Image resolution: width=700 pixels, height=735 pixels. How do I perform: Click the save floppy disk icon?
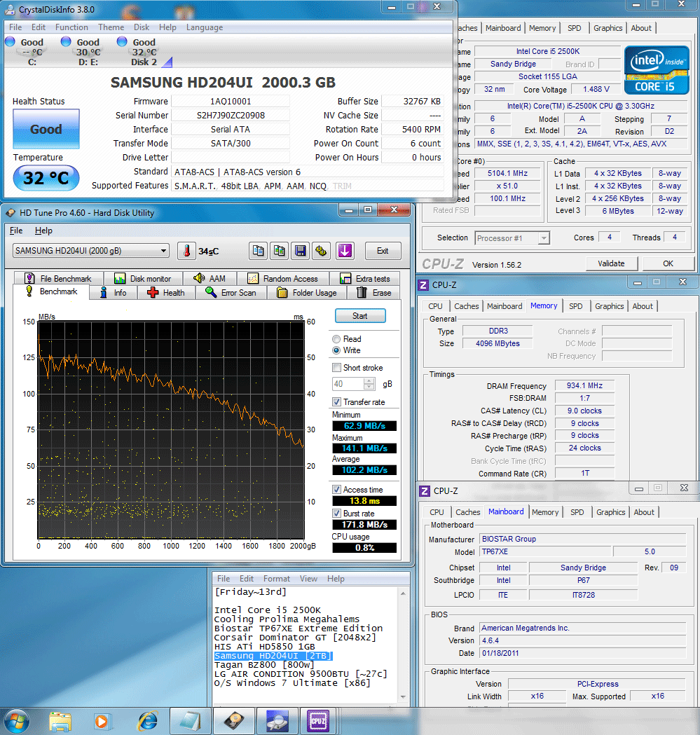click(301, 251)
